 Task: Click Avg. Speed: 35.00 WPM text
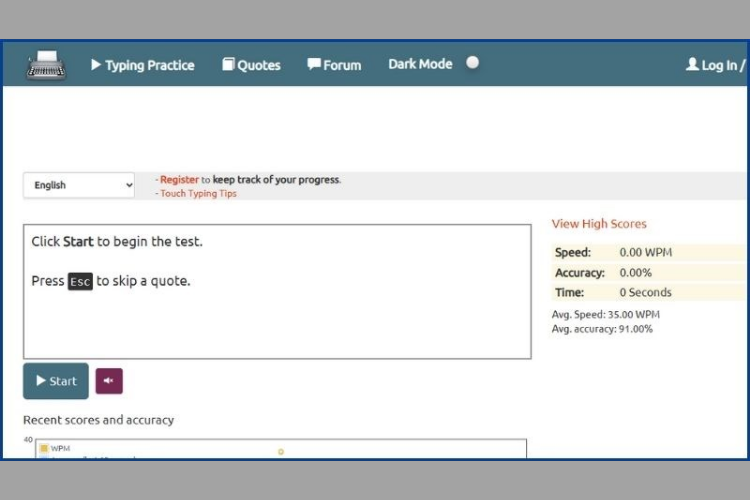[x=606, y=314]
